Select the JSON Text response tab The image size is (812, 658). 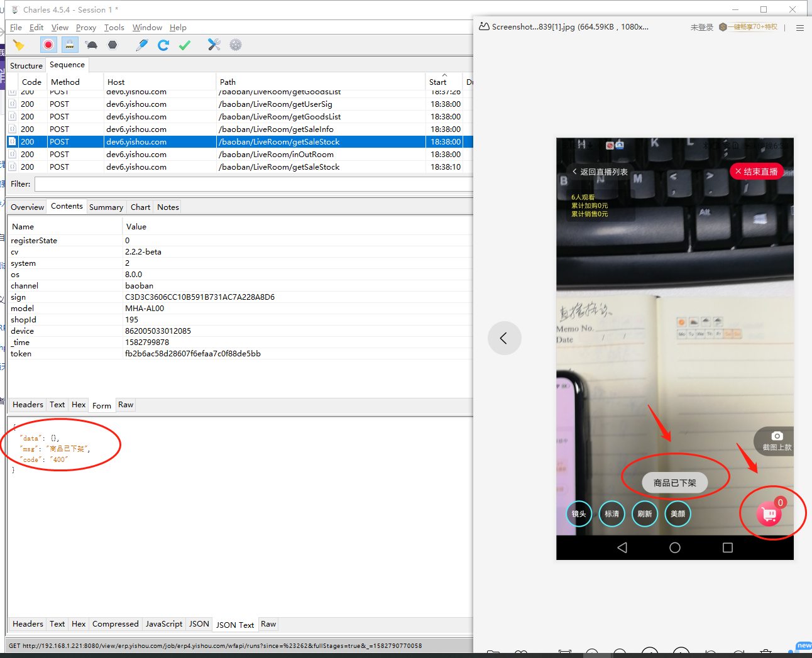[235, 625]
